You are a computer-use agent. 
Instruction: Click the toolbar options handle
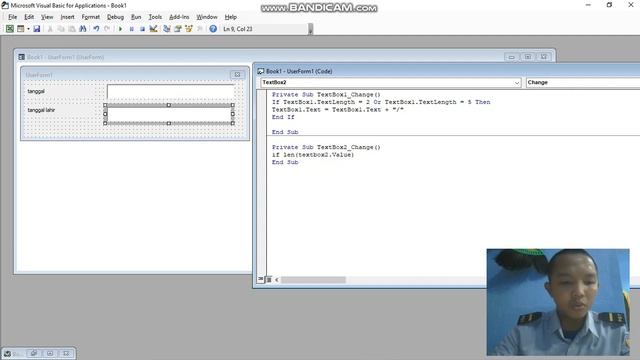pyautogui.click(x=311, y=29)
